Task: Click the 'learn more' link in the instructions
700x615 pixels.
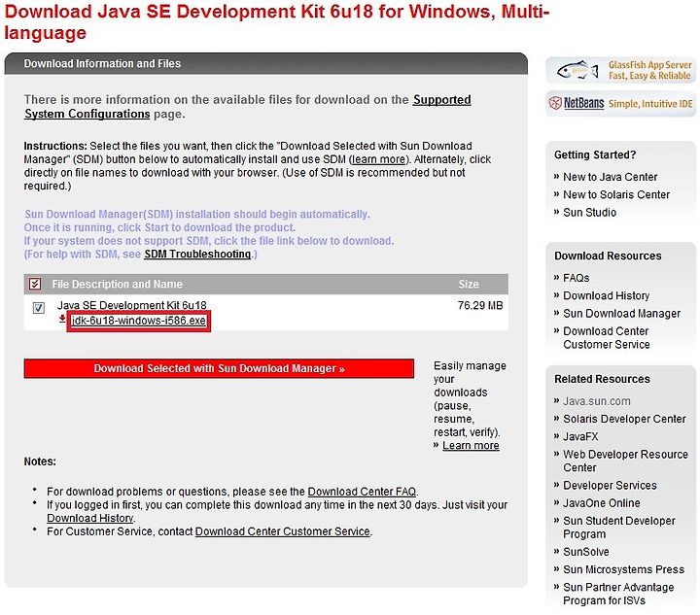Action: click(x=378, y=159)
